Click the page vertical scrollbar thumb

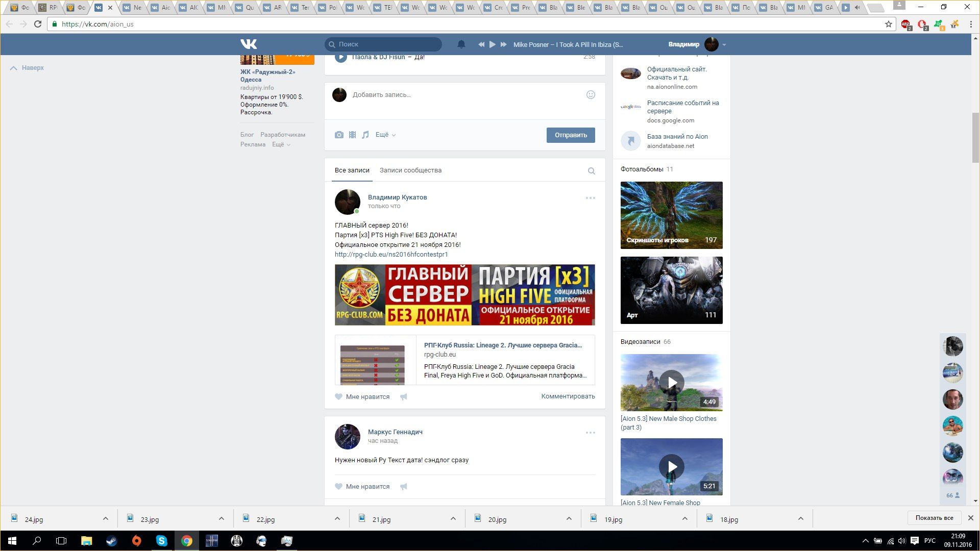[x=975, y=138]
